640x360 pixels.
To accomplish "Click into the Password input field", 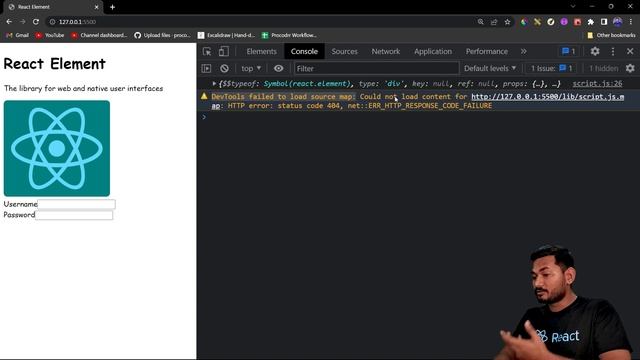I will tap(74, 215).
